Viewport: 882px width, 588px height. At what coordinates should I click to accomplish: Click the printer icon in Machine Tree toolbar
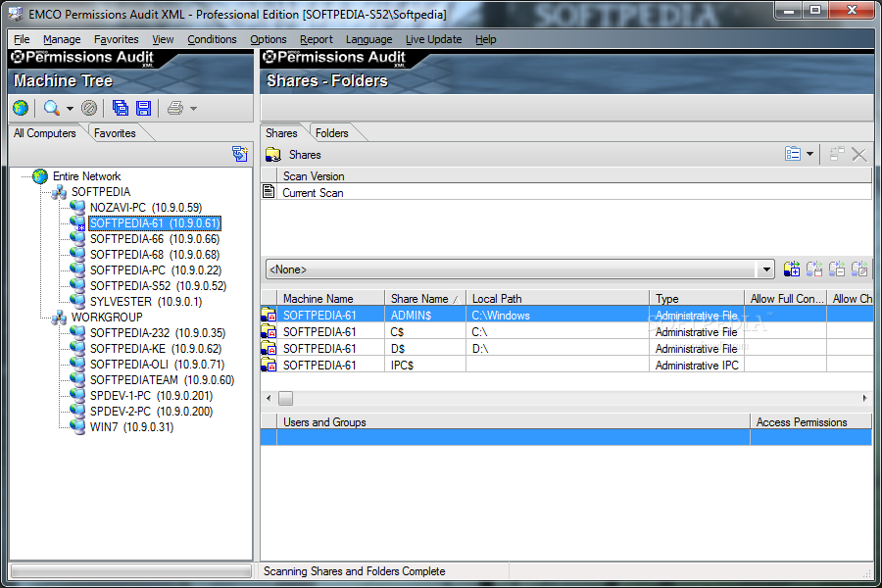click(x=175, y=108)
